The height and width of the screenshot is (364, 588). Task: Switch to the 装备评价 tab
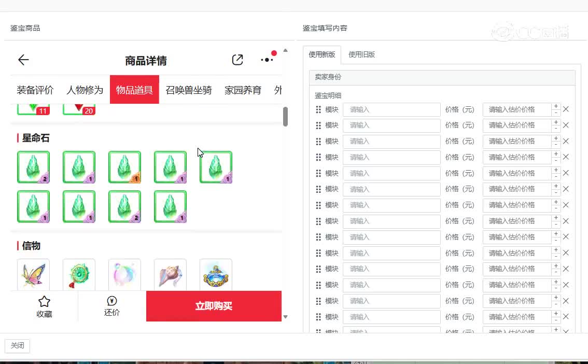tap(35, 90)
